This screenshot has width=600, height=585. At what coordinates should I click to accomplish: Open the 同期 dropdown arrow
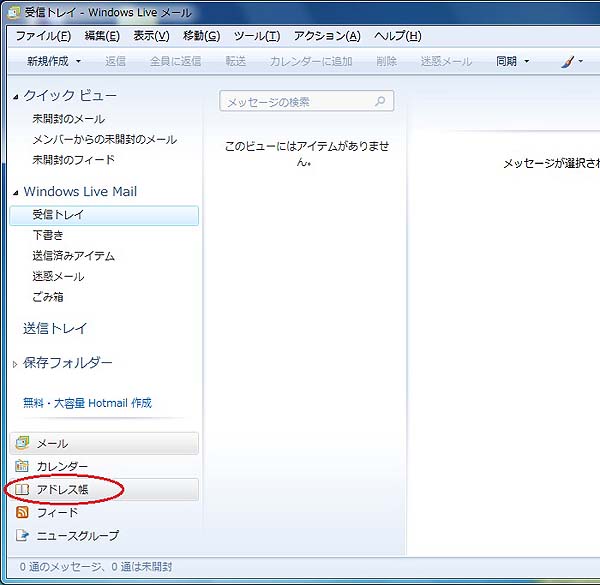(527, 62)
